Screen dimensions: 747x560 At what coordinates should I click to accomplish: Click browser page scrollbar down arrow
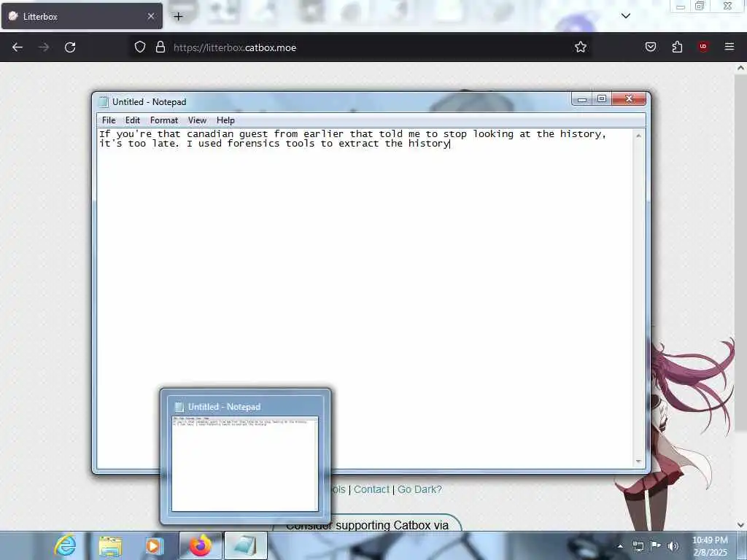[x=740, y=525]
